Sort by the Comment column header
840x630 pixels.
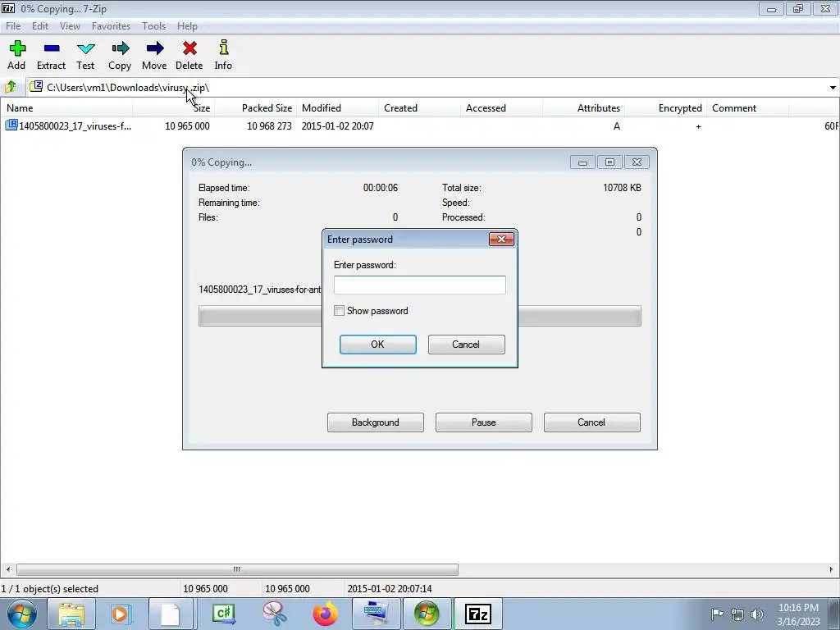pyautogui.click(x=747, y=107)
